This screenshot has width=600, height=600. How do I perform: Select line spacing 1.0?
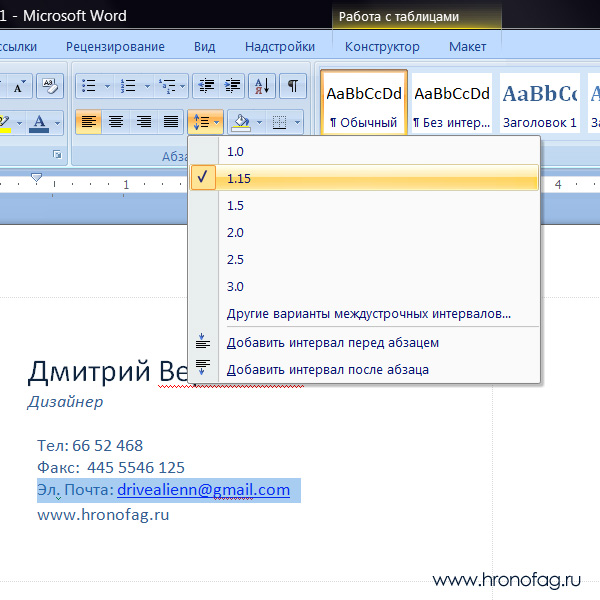pyautogui.click(x=364, y=152)
